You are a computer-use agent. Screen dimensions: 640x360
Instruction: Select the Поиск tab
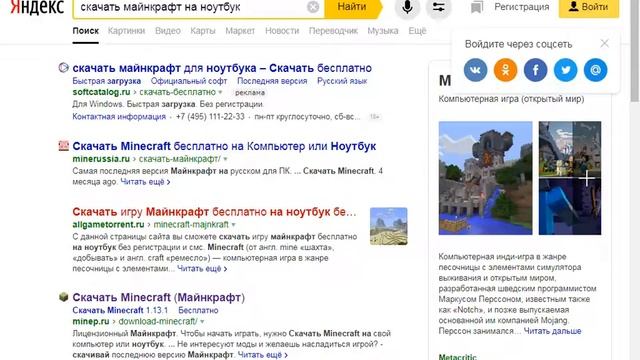[86, 31]
